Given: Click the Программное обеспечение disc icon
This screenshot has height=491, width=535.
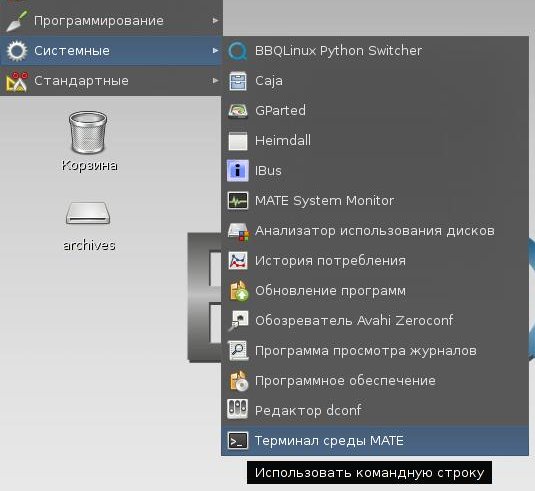Looking at the screenshot, I should point(238,380).
